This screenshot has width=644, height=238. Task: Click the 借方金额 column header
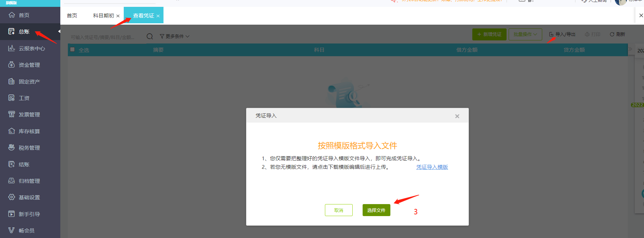[x=467, y=50]
